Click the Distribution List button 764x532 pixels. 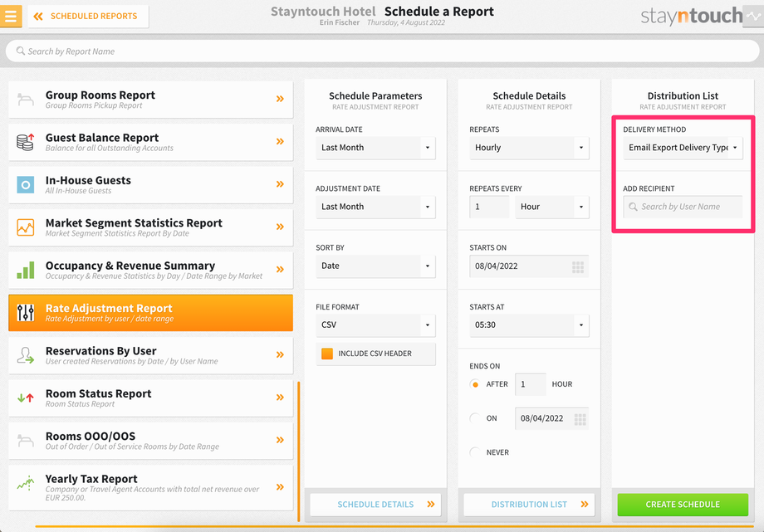click(529, 505)
